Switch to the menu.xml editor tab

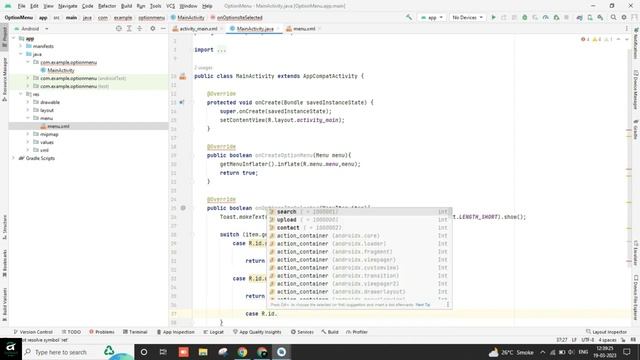click(303, 29)
